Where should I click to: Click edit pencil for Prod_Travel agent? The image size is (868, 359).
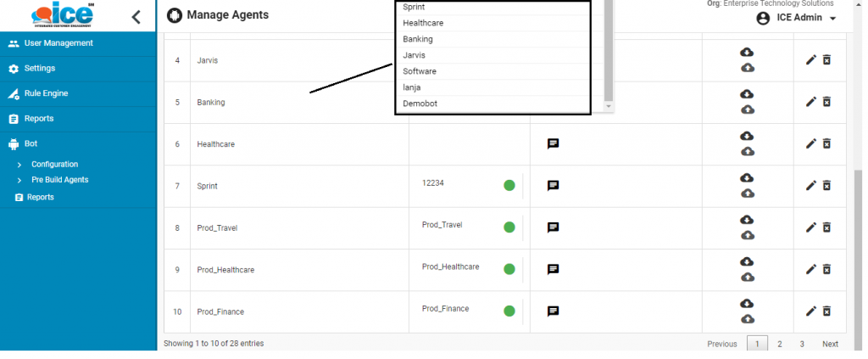click(x=810, y=227)
